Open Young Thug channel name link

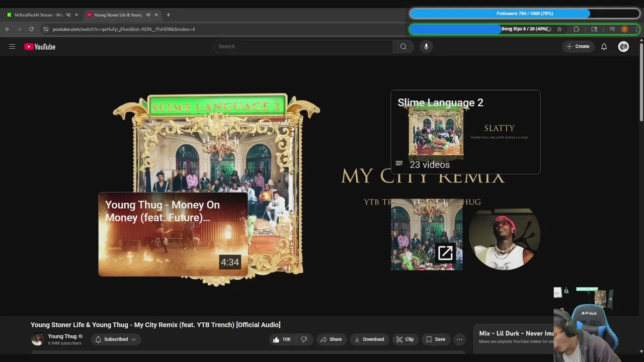62,336
